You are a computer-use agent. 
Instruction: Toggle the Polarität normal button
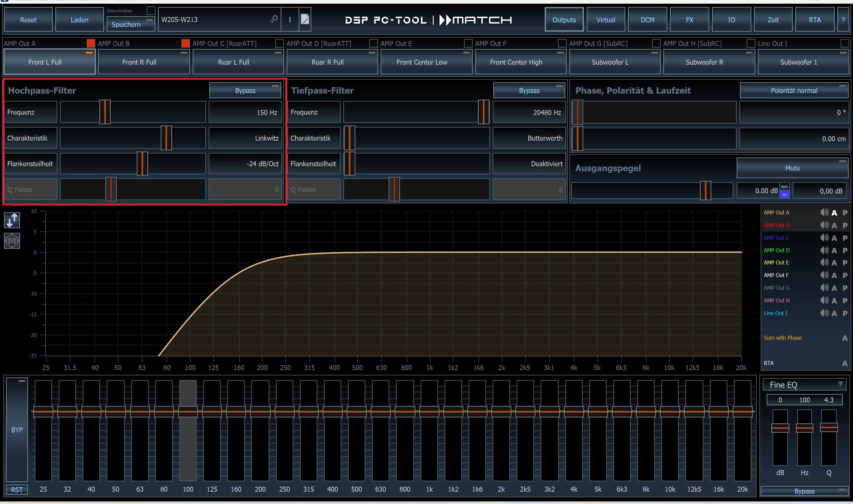pos(794,90)
